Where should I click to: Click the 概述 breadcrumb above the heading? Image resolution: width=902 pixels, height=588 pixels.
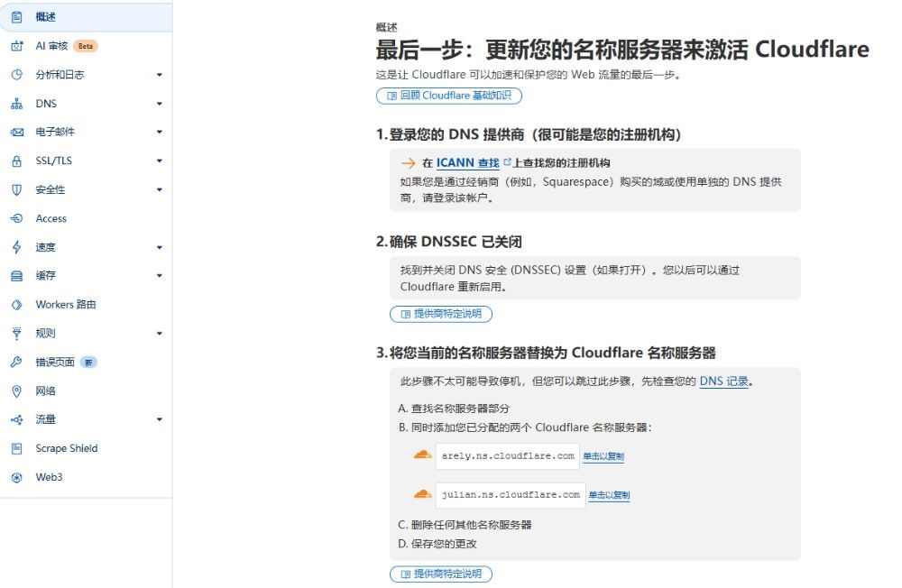[386, 27]
